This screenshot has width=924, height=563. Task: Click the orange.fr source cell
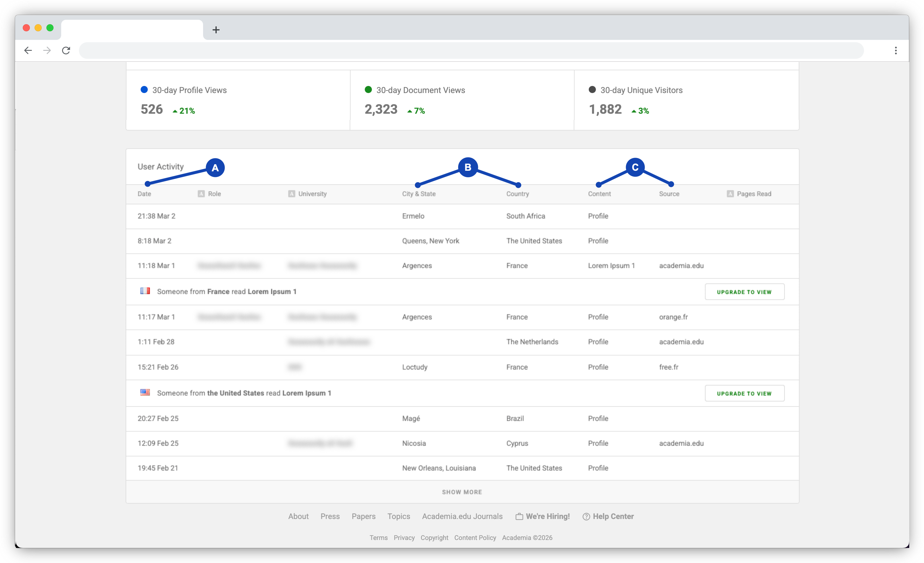tap(673, 317)
